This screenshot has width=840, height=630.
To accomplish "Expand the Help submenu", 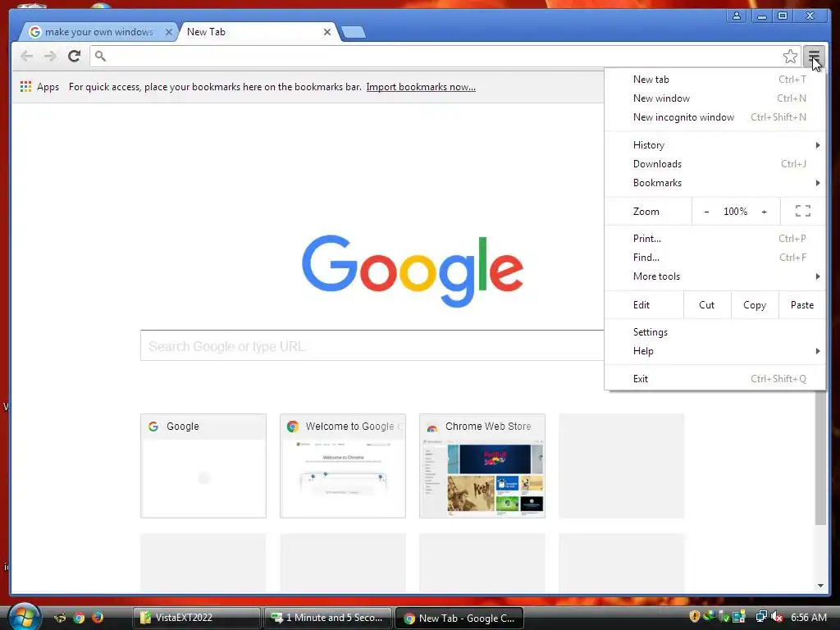I will [715, 351].
